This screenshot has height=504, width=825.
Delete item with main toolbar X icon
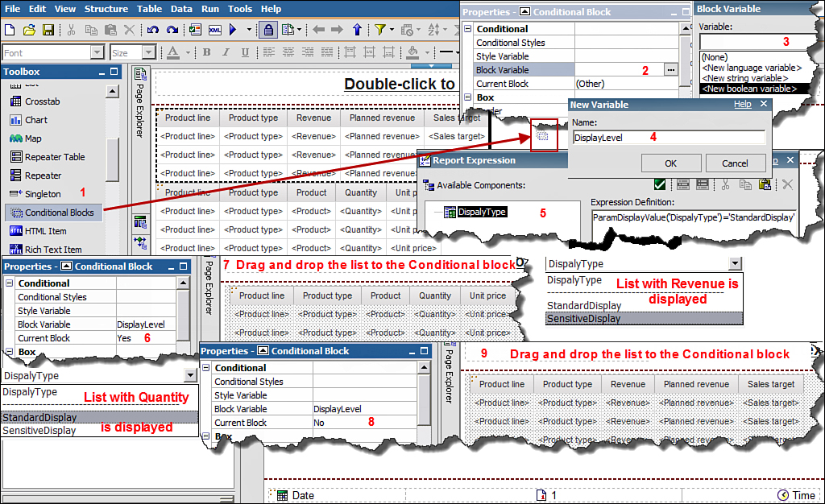pos(129,30)
